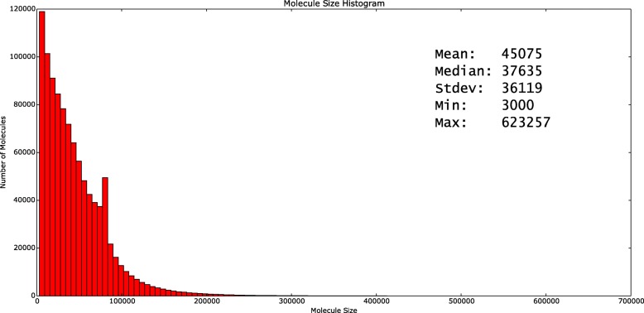Click the 400000 x-axis tick label

376,301
